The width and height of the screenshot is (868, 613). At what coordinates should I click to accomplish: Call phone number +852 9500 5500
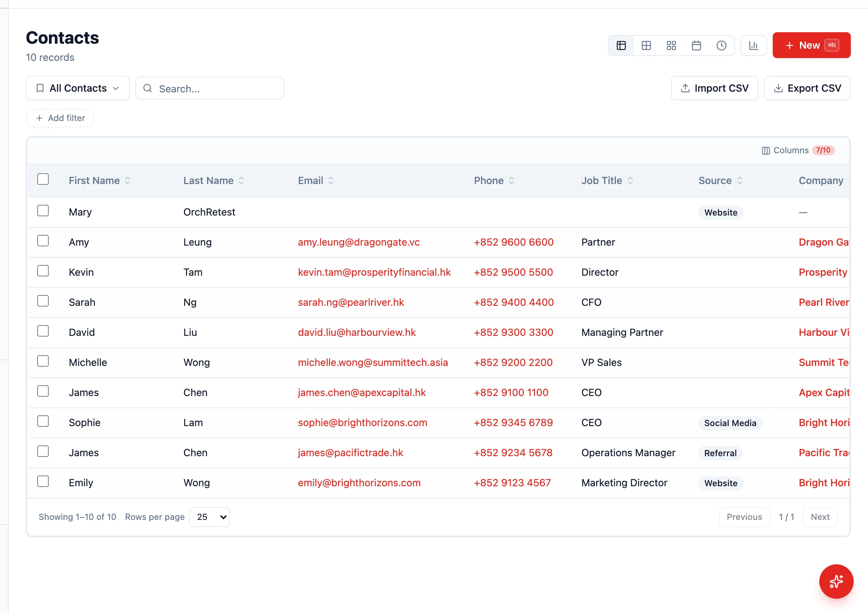point(513,272)
